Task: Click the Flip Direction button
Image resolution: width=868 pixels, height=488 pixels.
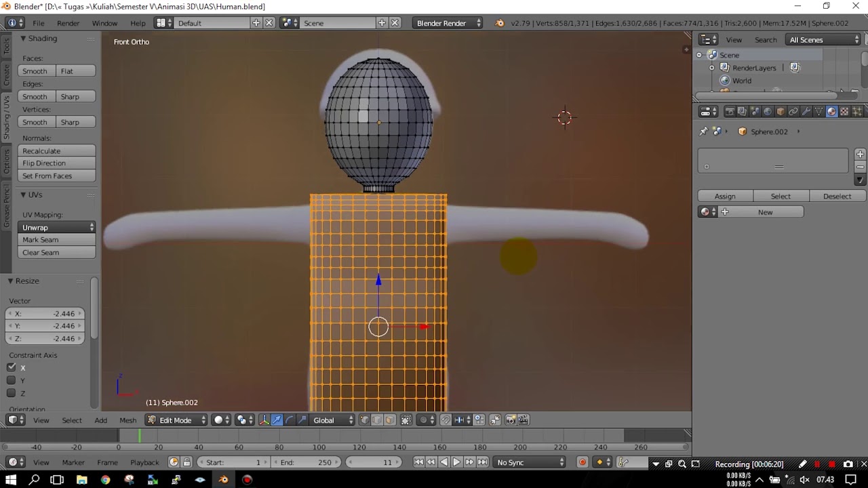Action: click(x=57, y=163)
